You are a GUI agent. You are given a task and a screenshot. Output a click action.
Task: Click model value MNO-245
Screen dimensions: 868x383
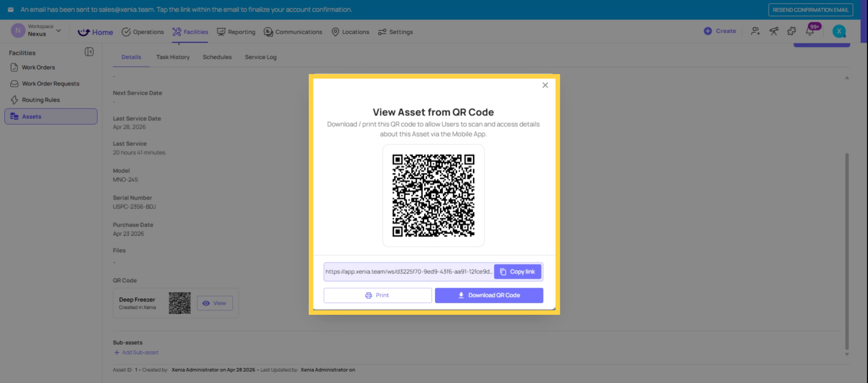tap(125, 180)
